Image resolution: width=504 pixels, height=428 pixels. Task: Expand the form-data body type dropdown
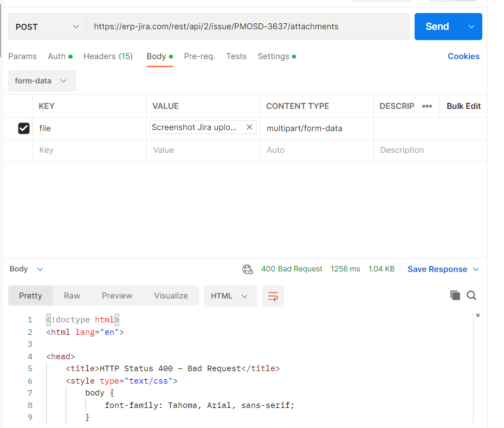42,81
